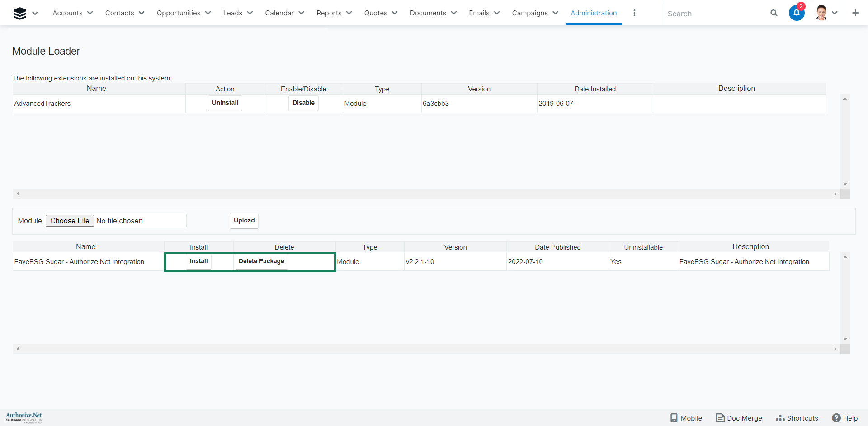
Task: Switch to the Administration tab
Action: (x=593, y=13)
